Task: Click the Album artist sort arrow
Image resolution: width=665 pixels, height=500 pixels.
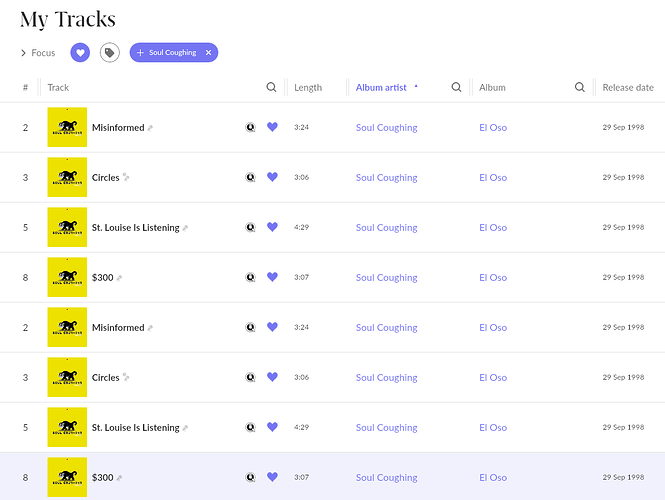Action: click(416, 86)
